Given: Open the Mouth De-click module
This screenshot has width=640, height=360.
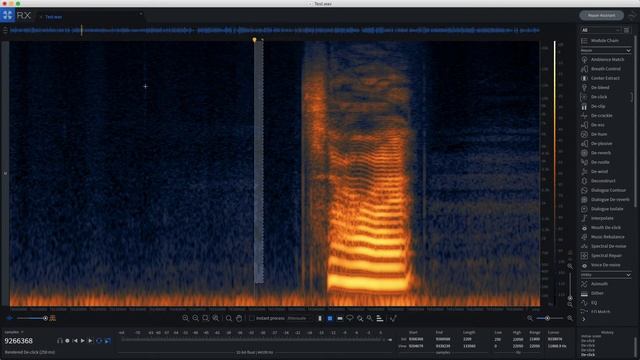Looking at the screenshot, I should (x=606, y=228).
